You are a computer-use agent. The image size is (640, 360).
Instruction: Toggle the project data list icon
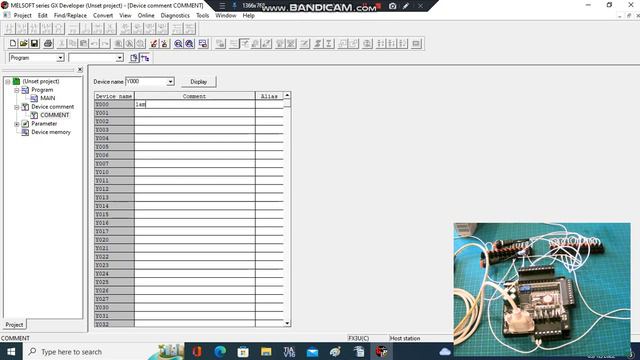[134, 58]
